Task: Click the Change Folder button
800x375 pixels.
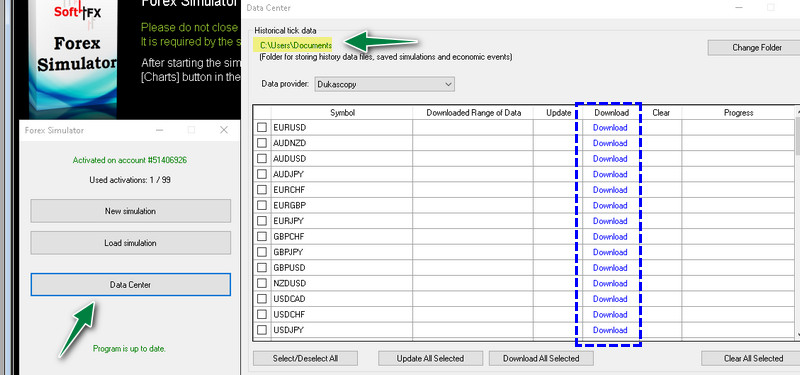Action: pyautogui.click(x=754, y=47)
